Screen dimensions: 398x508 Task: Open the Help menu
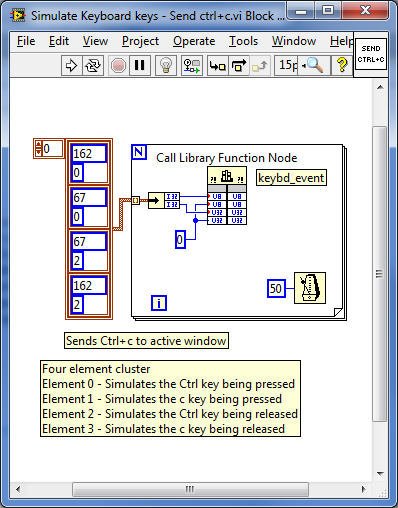[x=341, y=41]
